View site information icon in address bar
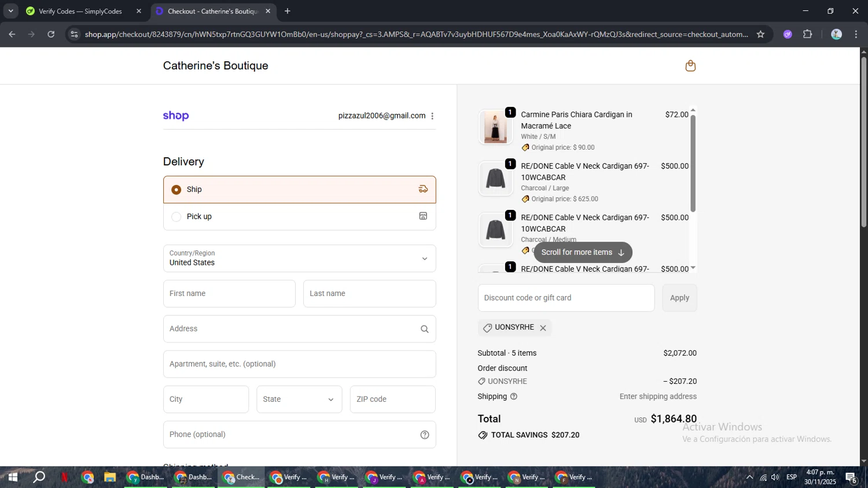 [x=74, y=34]
